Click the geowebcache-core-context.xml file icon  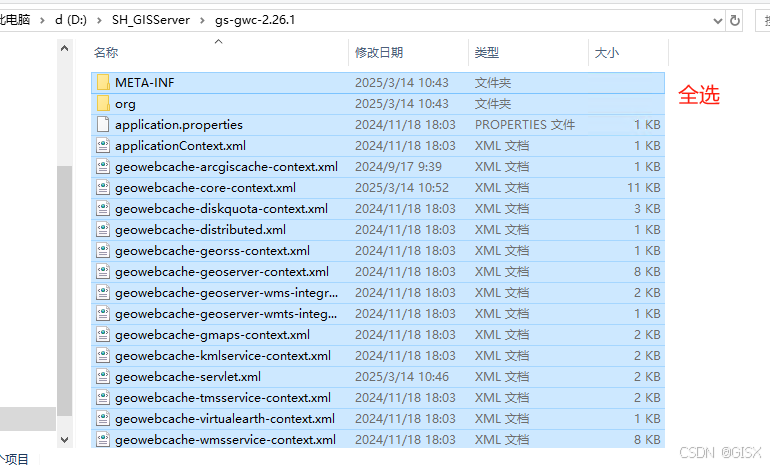(x=103, y=188)
